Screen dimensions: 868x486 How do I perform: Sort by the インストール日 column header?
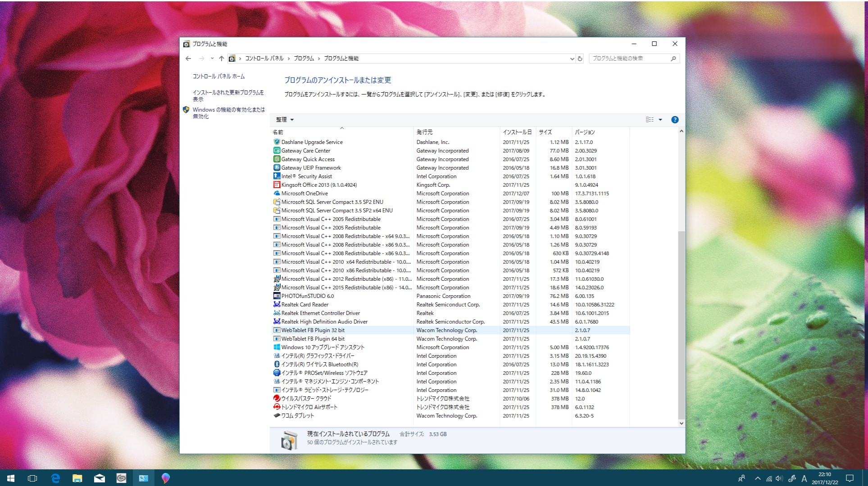click(x=517, y=132)
